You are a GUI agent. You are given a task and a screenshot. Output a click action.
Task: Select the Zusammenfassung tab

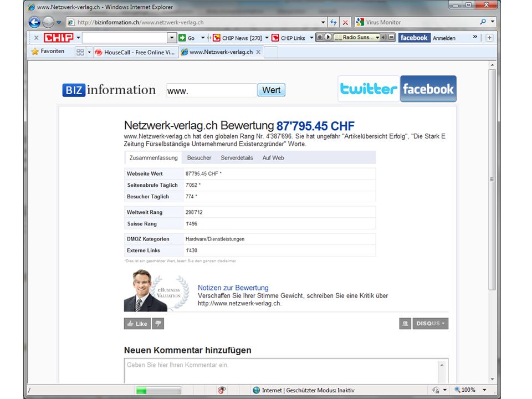tap(154, 158)
